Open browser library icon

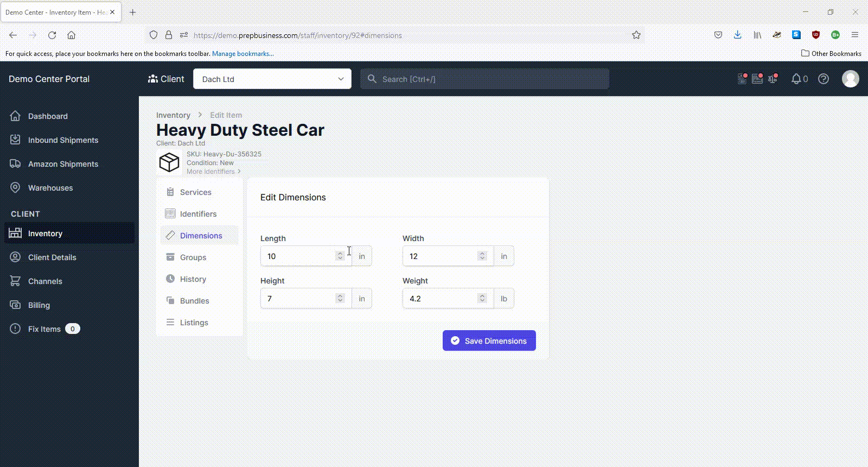coord(757,35)
